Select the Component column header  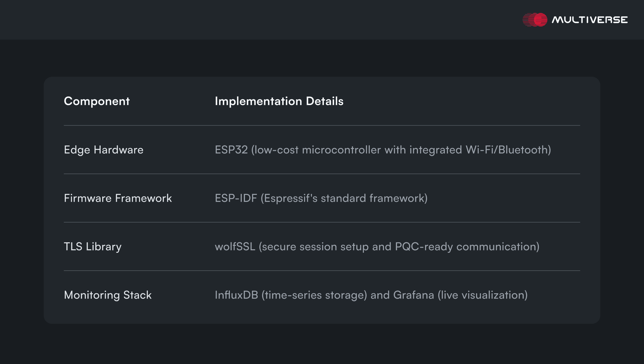click(97, 101)
